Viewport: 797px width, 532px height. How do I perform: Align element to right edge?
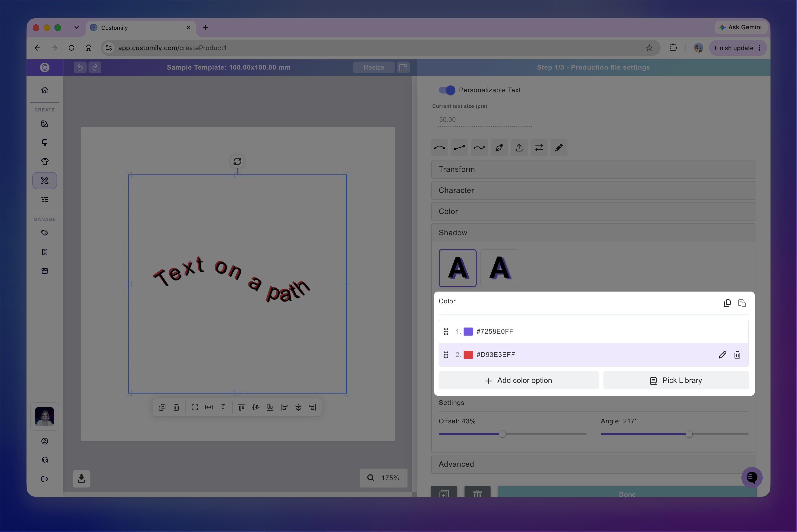(313, 407)
